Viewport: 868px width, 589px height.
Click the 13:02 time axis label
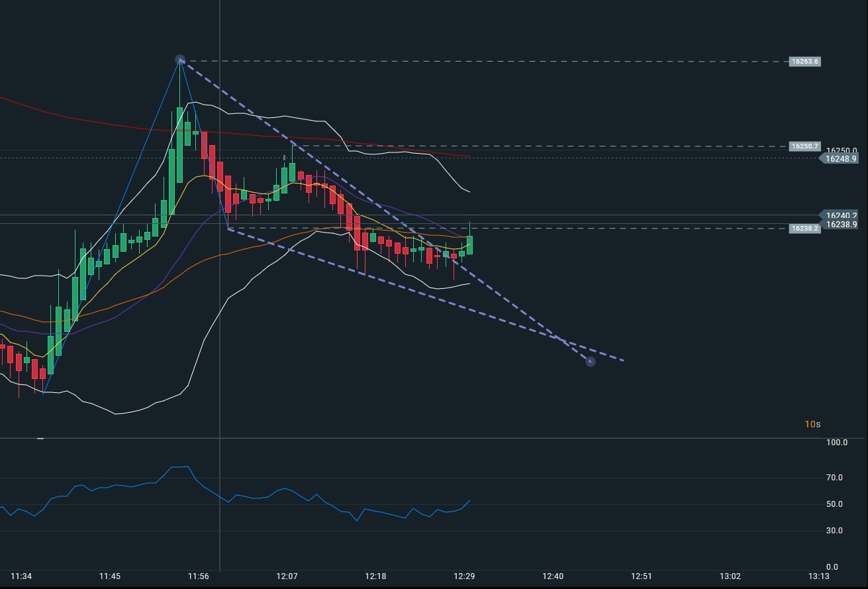[x=731, y=576]
